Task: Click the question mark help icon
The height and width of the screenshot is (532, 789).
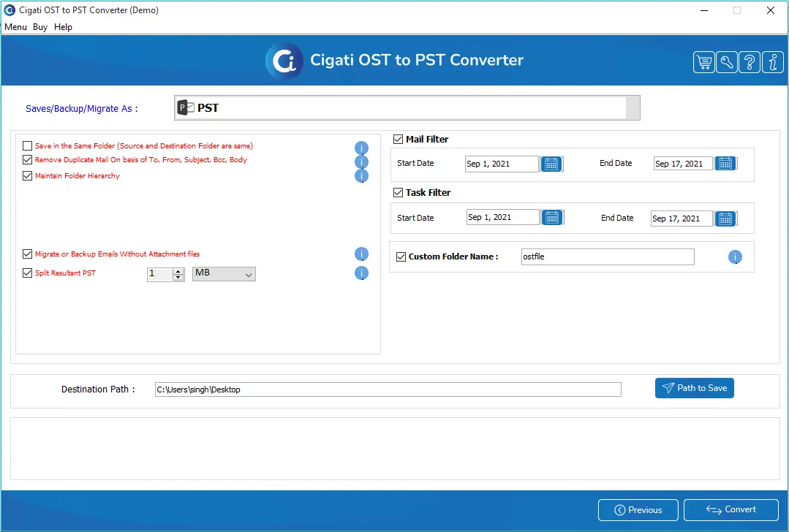Action: 750,62
